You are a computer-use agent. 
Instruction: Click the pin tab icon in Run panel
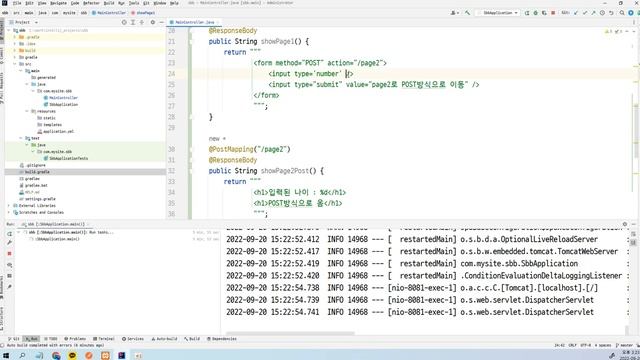(x=9, y=287)
